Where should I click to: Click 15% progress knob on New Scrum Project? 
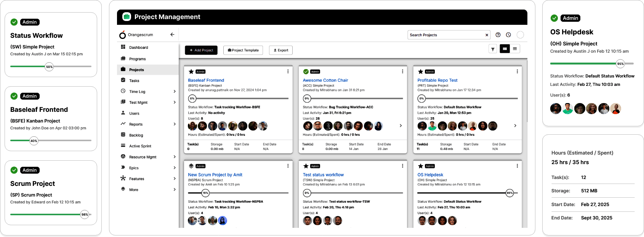(x=205, y=193)
